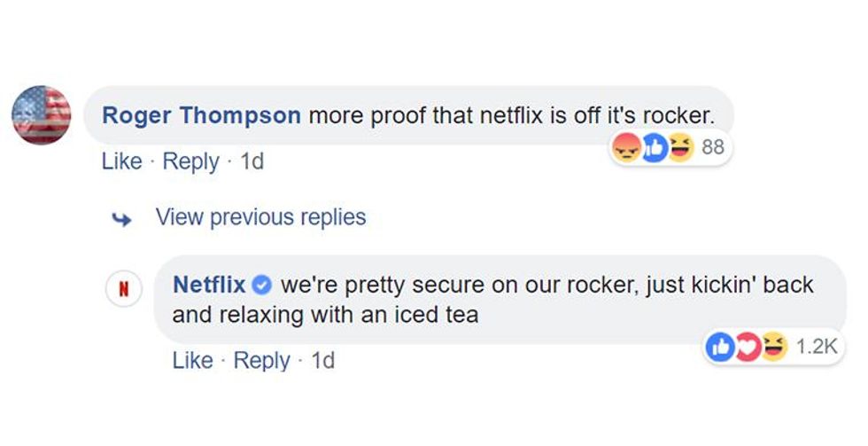Click the 1d timestamp on Roger's comment
Screen dimensions: 868x446
(x=252, y=161)
